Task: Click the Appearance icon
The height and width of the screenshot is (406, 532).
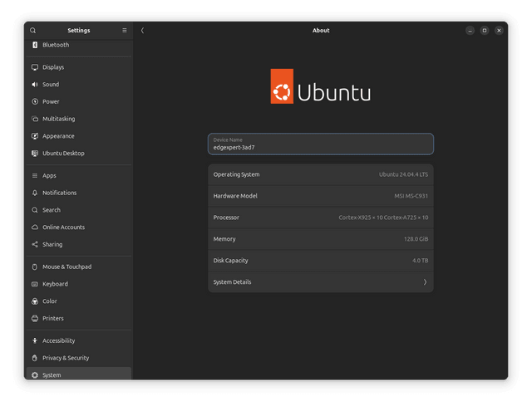Action: 35,136
